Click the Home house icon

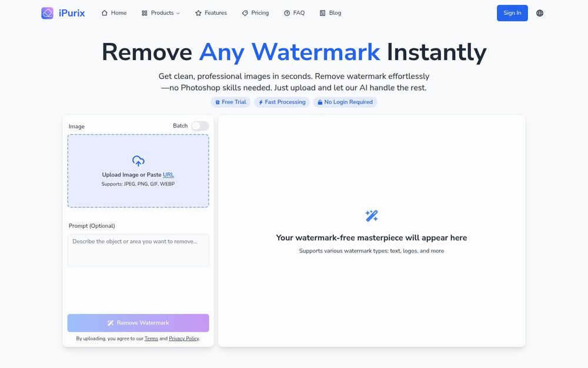click(105, 13)
